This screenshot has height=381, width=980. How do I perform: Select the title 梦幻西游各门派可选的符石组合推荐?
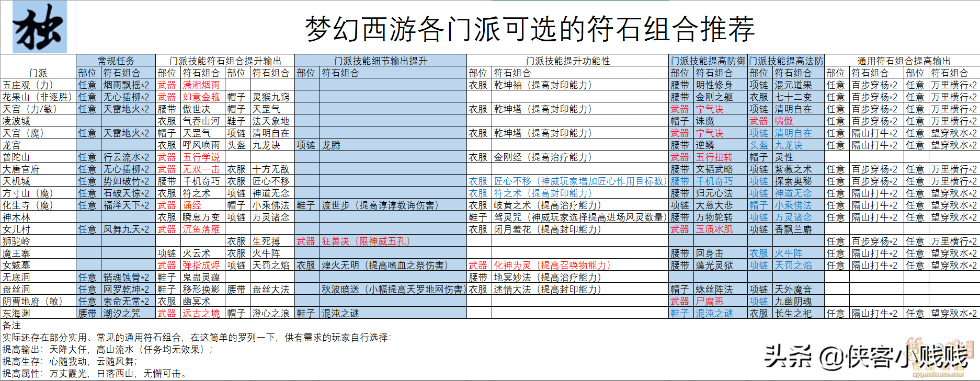530,29
